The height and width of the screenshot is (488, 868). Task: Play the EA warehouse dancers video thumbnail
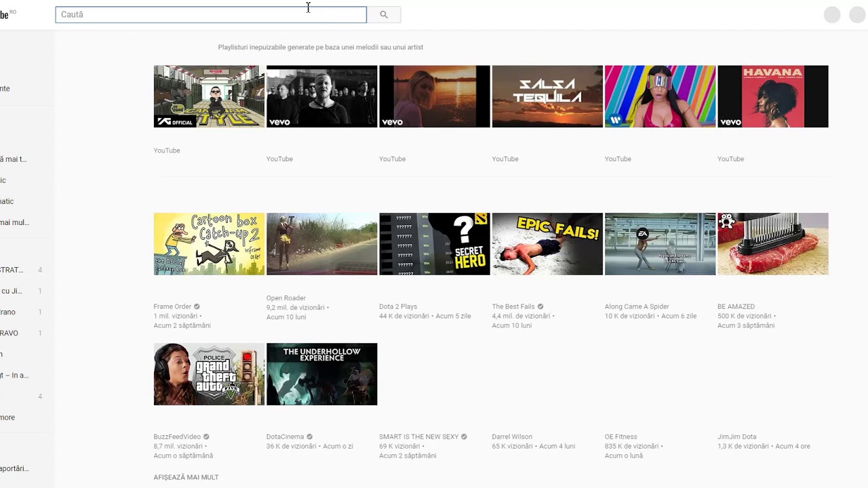(660, 244)
